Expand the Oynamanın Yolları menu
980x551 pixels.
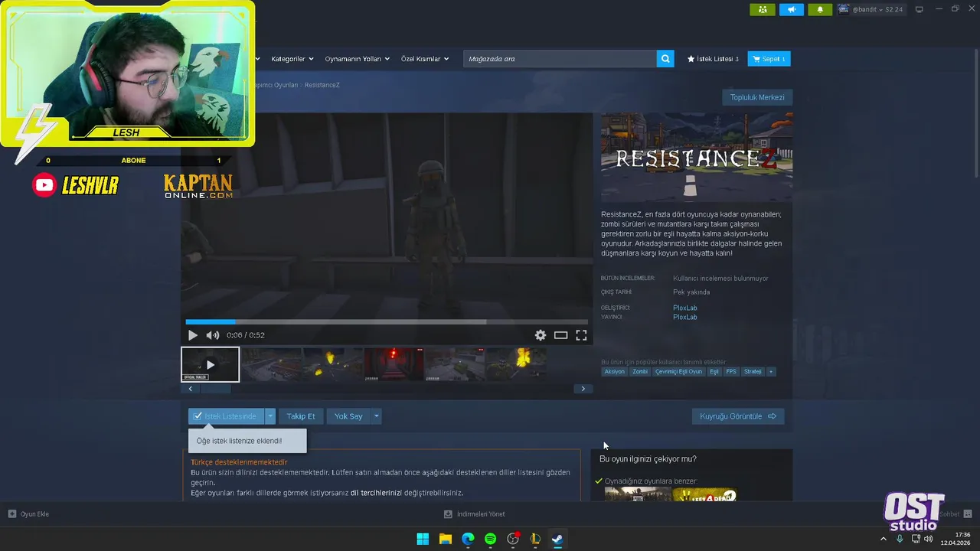coord(357,59)
